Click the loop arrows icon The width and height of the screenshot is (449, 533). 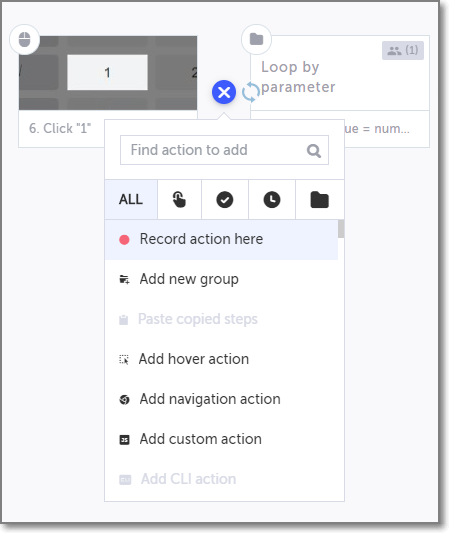(x=251, y=92)
